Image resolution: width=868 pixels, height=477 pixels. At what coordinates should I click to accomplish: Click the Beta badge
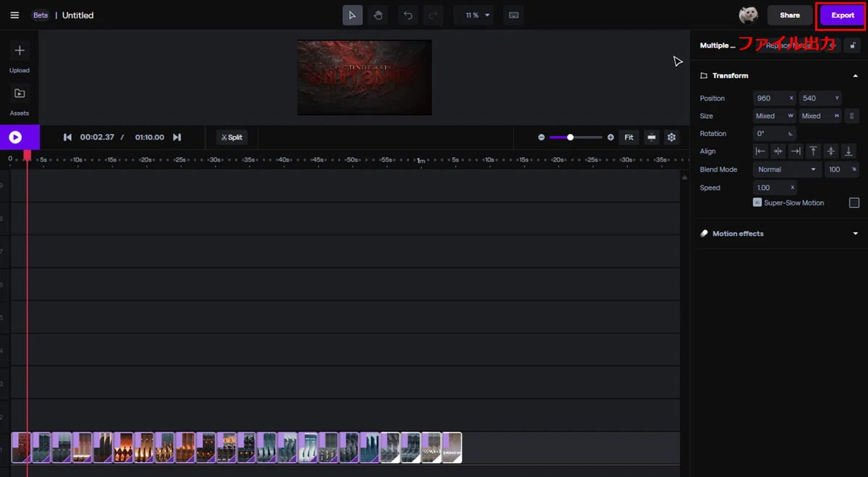41,15
